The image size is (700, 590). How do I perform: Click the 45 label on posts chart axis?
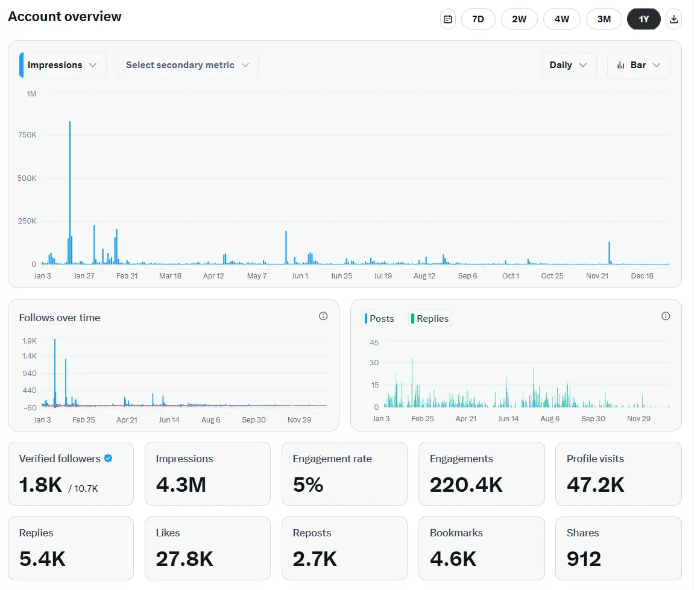point(374,343)
